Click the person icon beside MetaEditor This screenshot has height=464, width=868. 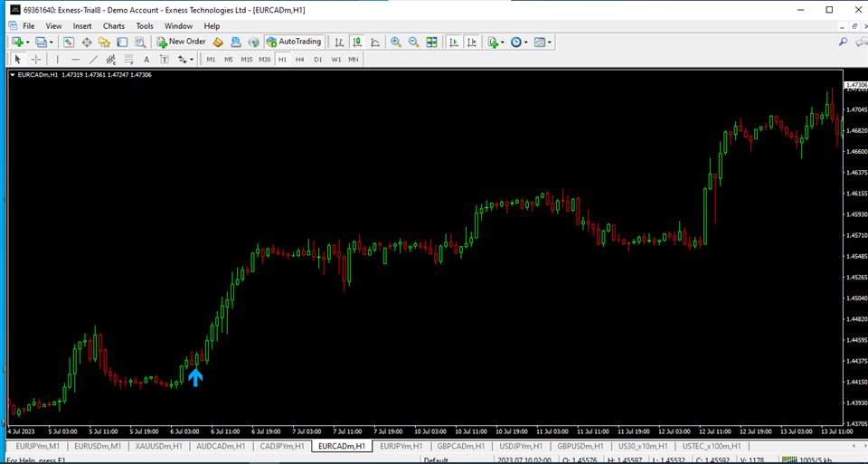(236, 43)
